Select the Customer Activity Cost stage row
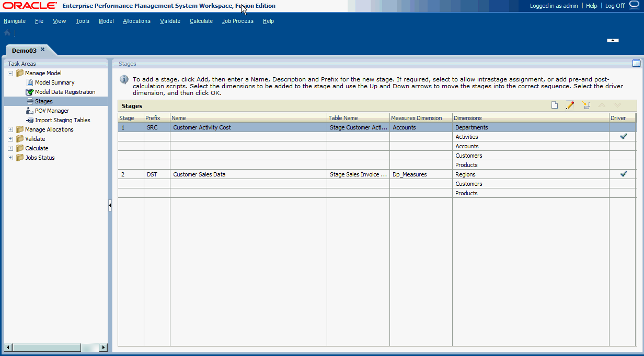644x356 pixels. click(x=377, y=127)
